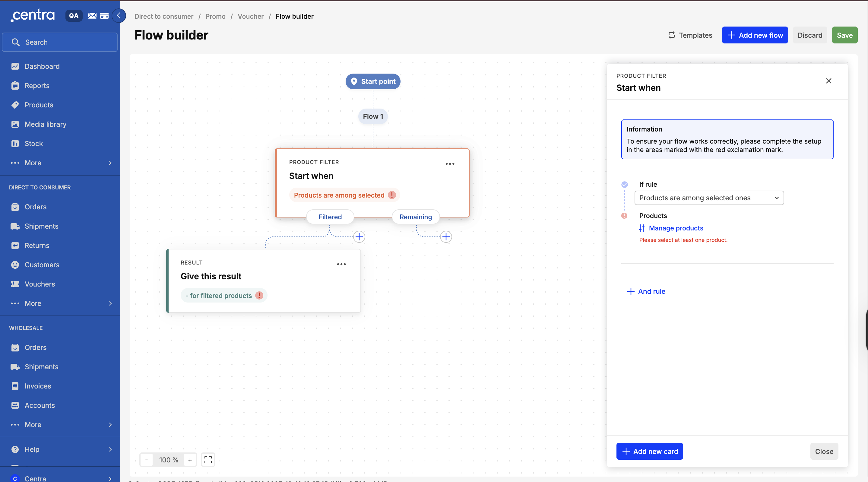Go to Media library section
This screenshot has height=482, width=868.
(46, 124)
